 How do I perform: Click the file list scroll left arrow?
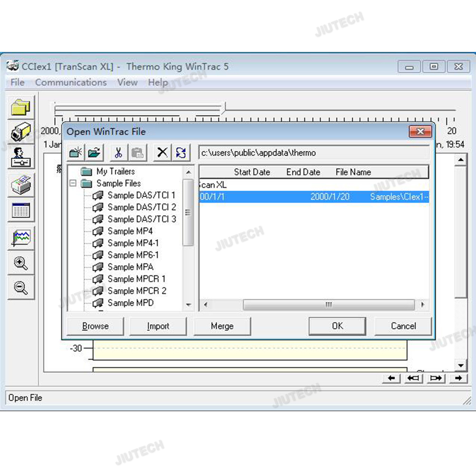pos(206,305)
